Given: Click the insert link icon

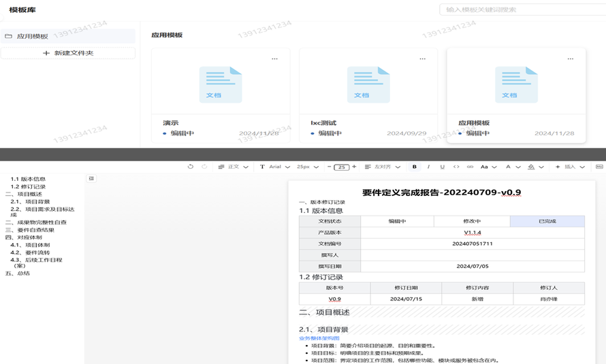Looking at the screenshot, I should click(470, 167).
